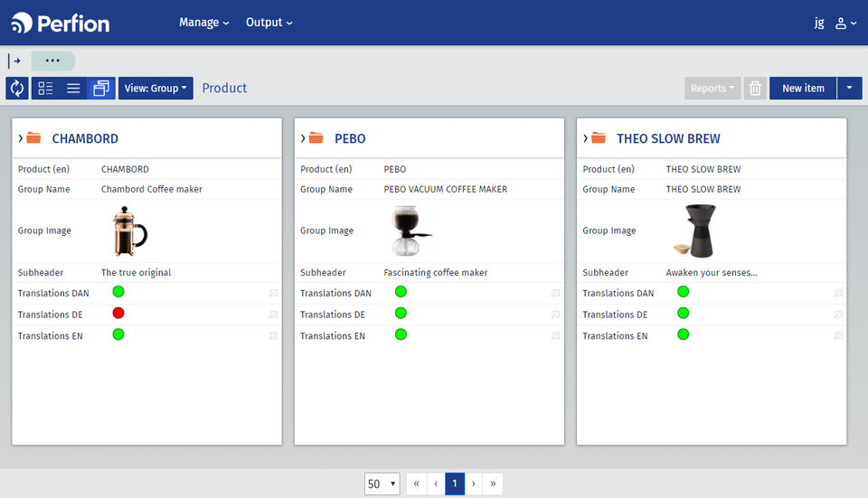The image size is (868, 498).
Task: Click CHAMBORD Translations EN comment icon
Action: (x=273, y=336)
